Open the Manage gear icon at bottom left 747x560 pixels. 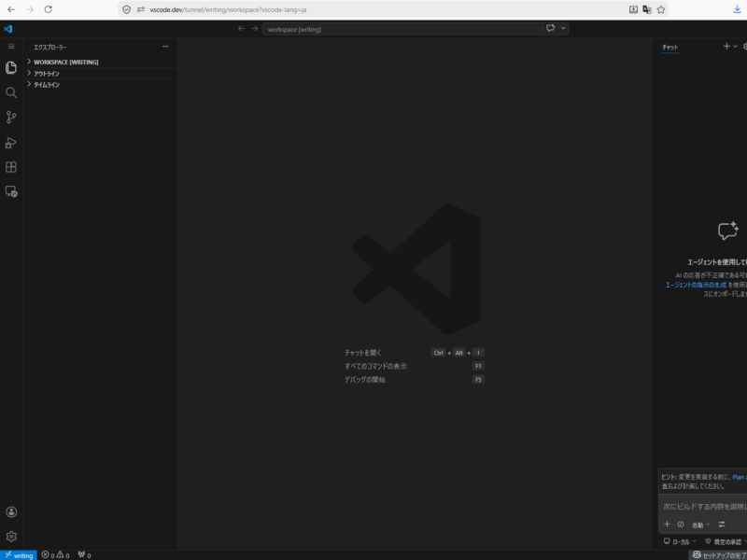(x=11, y=535)
